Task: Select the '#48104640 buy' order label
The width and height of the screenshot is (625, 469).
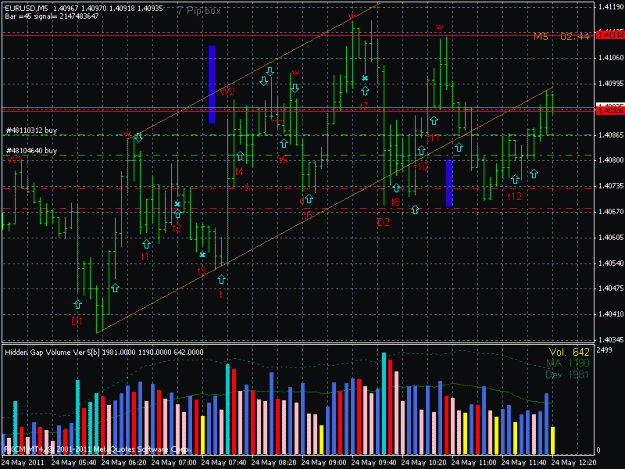Action: (31, 151)
